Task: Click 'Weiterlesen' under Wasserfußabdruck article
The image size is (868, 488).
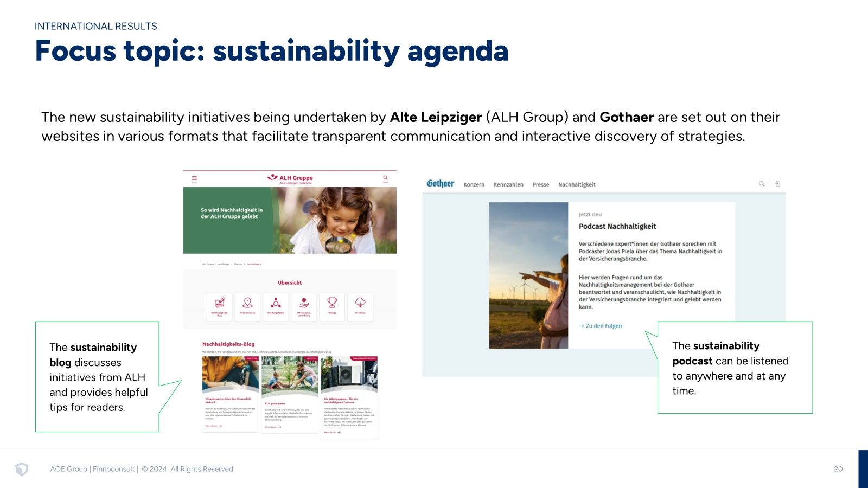Action: (214, 426)
